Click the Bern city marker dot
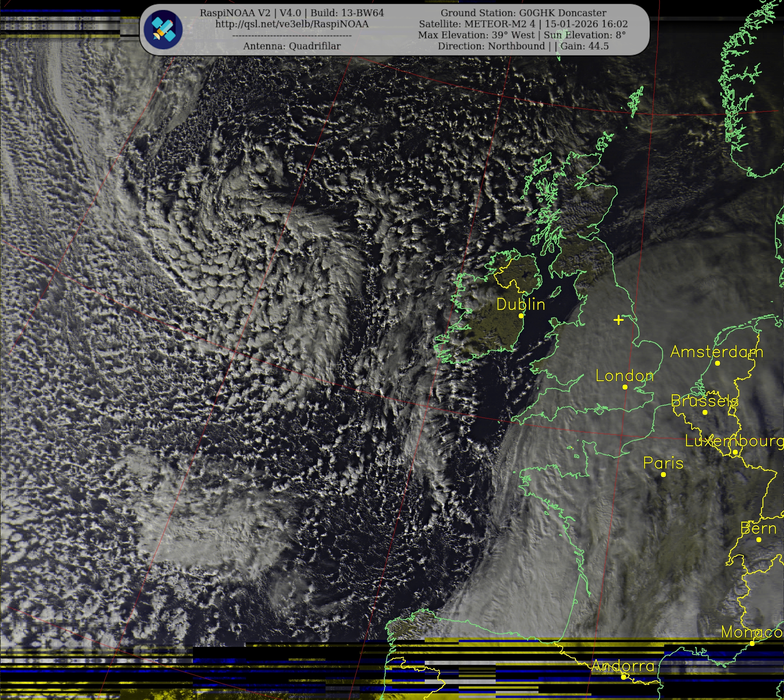 point(759,540)
